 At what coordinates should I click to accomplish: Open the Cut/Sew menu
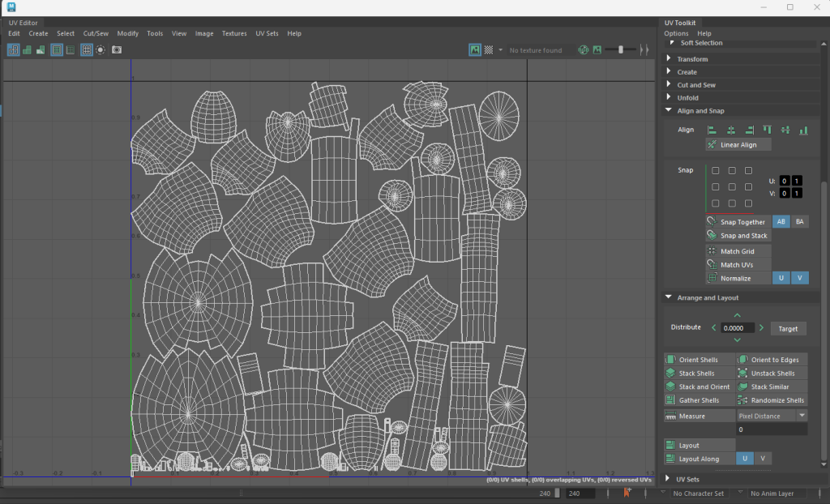[96, 33]
